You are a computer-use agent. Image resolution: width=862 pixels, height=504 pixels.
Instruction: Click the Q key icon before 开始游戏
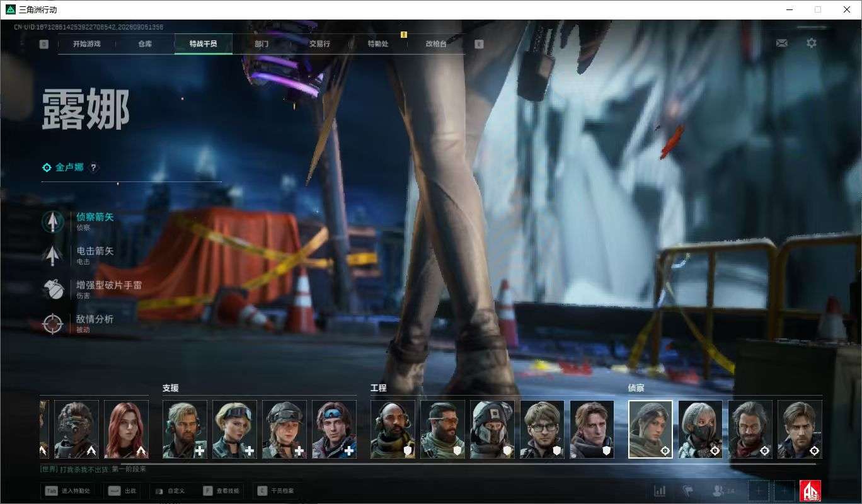click(x=43, y=44)
